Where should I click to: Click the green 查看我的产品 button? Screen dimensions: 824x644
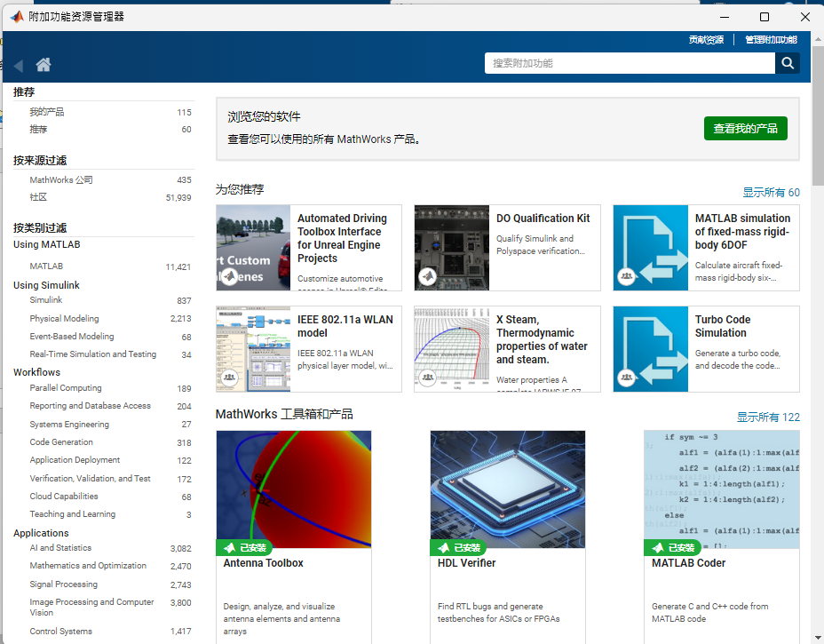(745, 128)
